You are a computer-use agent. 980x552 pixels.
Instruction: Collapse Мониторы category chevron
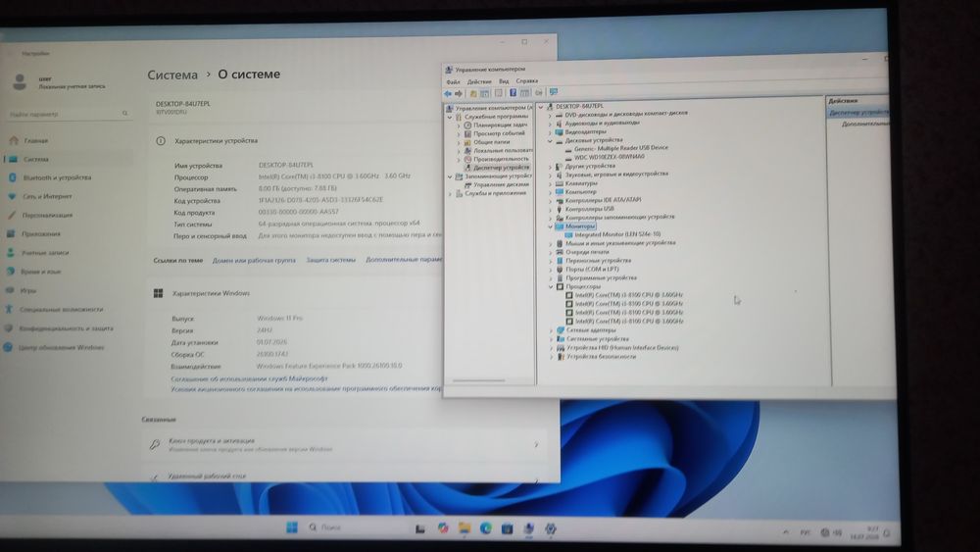click(551, 226)
